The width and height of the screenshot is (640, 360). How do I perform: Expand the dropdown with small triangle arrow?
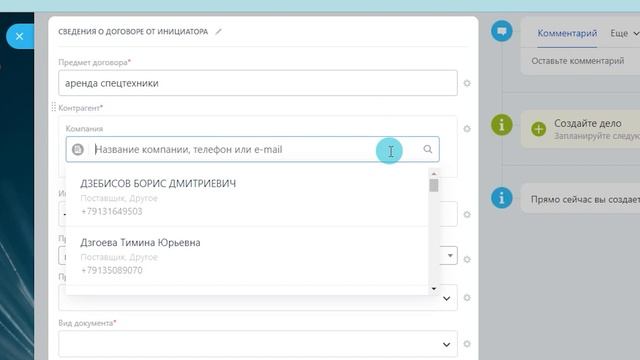pos(450,256)
